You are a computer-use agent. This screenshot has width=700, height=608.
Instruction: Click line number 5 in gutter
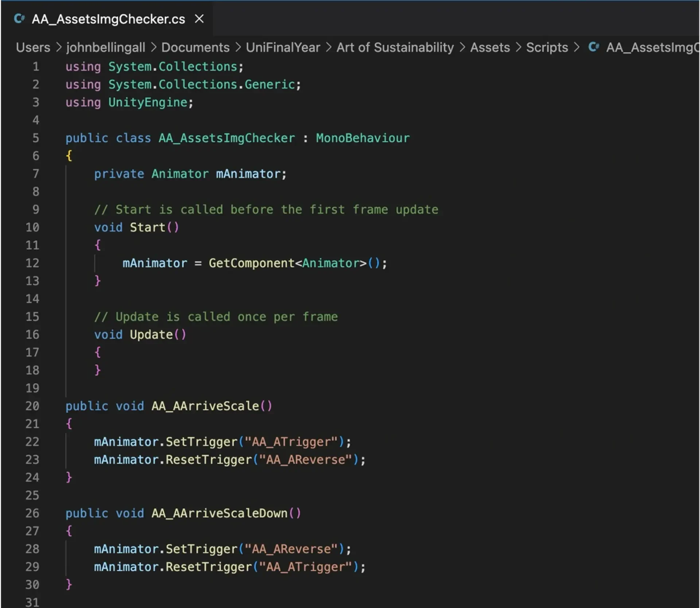point(35,138)
